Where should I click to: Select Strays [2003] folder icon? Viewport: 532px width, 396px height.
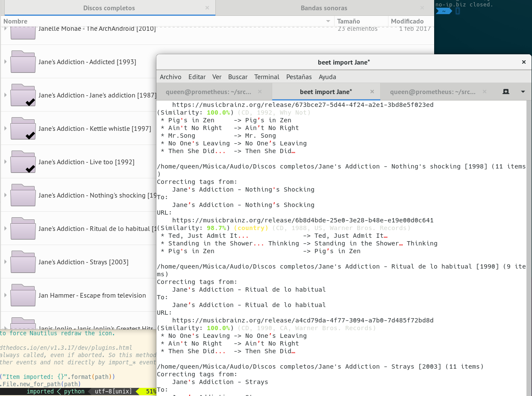(x=23, y=262)
